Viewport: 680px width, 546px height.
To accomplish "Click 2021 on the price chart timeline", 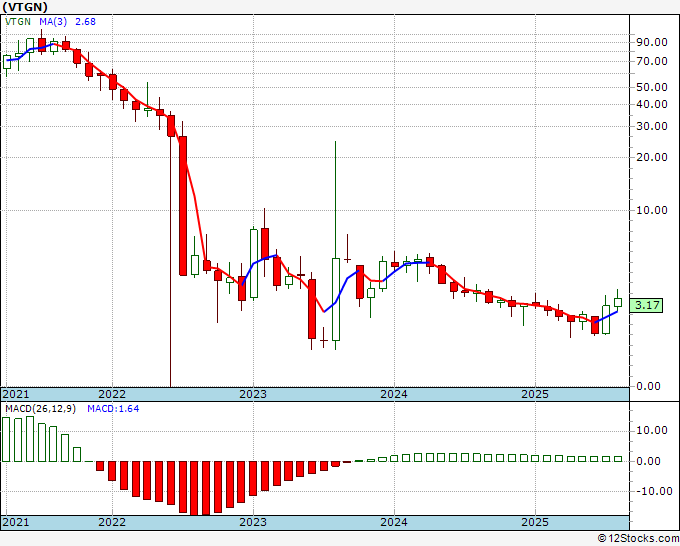I will [16, 394].
